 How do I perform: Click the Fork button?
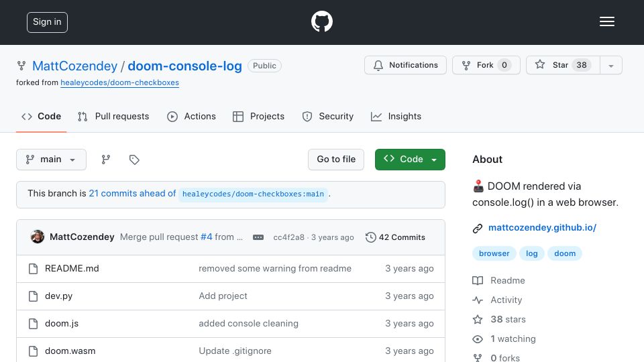pyautogui.click(x=486, y=65)
